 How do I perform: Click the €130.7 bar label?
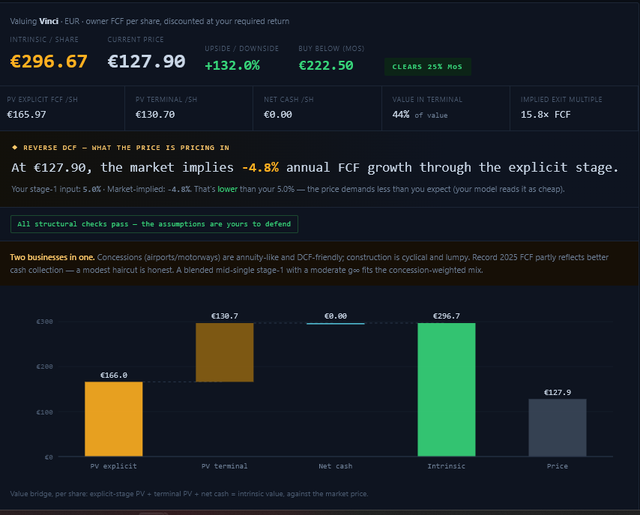[224, 316]
